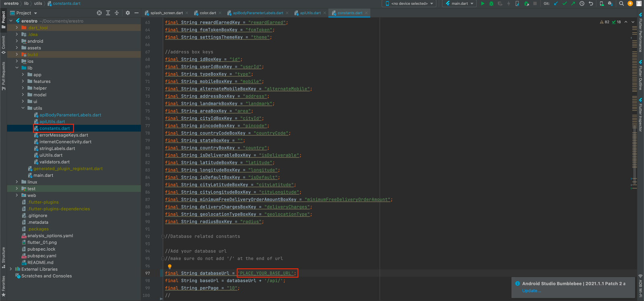Push commits with the Git push arrow
Screen dimensions: 644x301
tap(573, 4)
